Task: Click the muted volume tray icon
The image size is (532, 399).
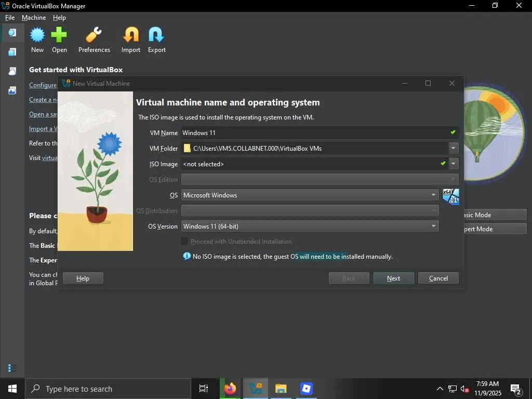Action: (x=464, y=389)
